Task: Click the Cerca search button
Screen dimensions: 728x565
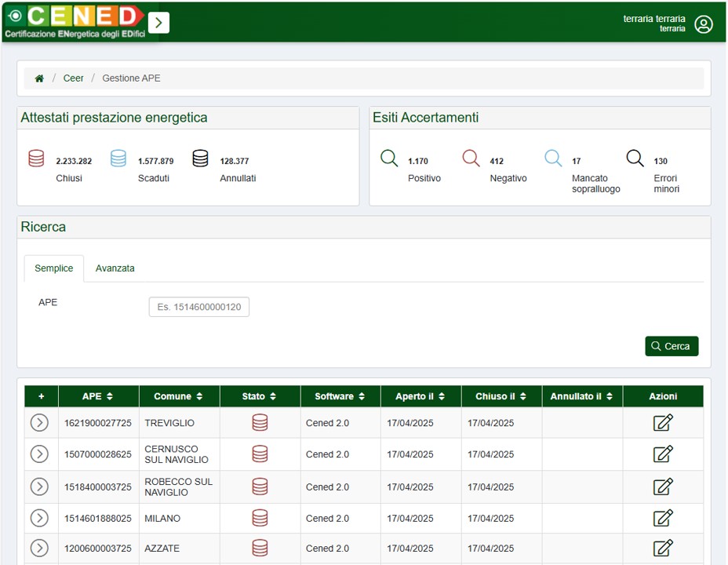Action: [x=672, y=346]
